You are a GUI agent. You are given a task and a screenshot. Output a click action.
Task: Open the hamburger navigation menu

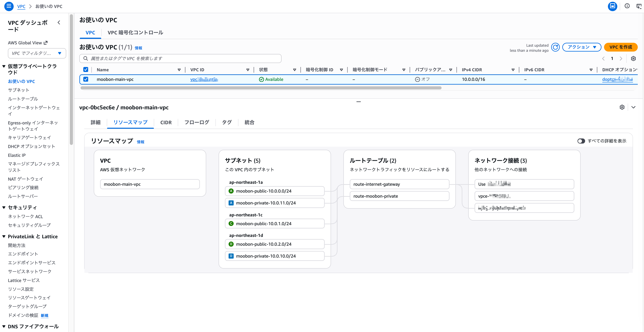pyautogui.click(x=9, y=6)
